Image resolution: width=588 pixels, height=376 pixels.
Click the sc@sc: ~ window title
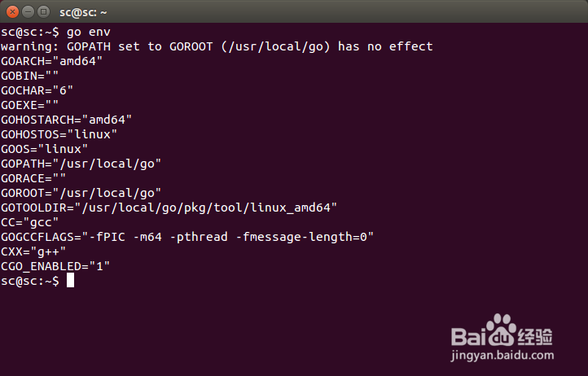83,12
